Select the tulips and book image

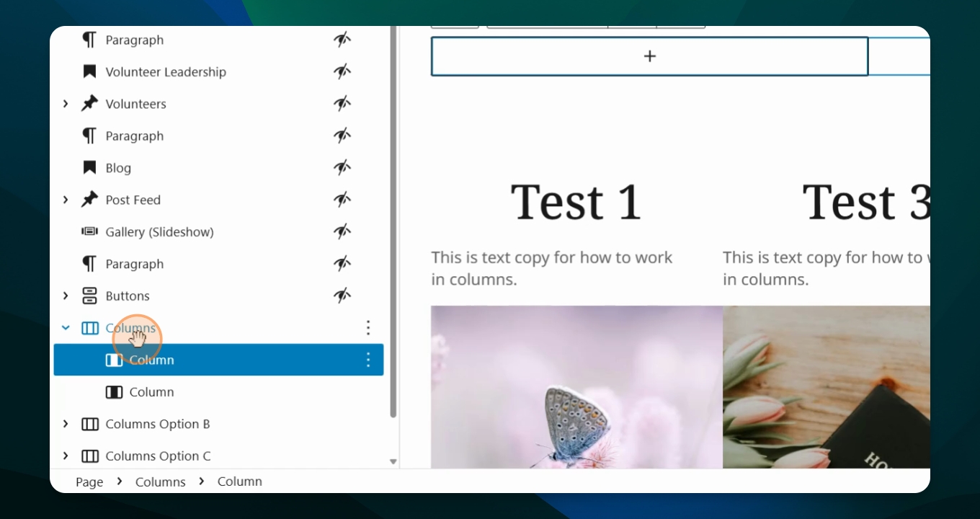(x=827, y=387)
